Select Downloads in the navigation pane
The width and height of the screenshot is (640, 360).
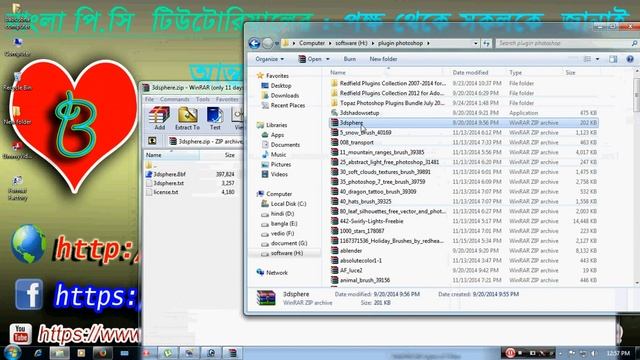pos(284,96)
